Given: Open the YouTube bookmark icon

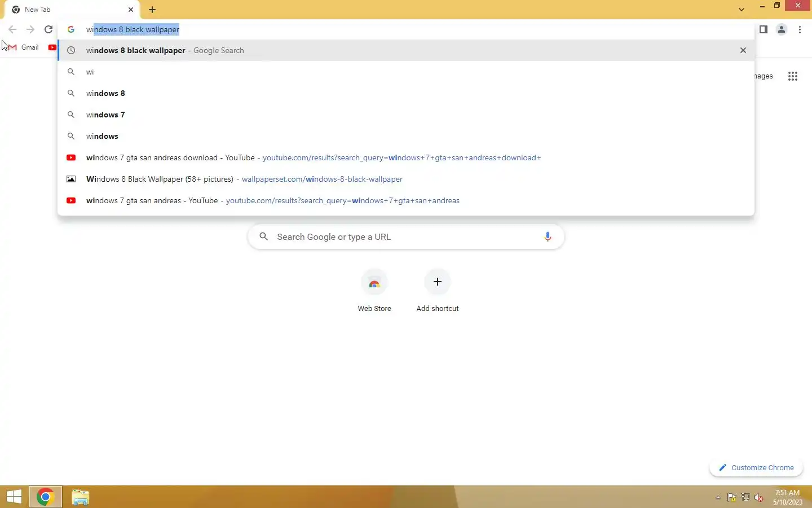Looking at the screenshot, I should tap(52, 47).
